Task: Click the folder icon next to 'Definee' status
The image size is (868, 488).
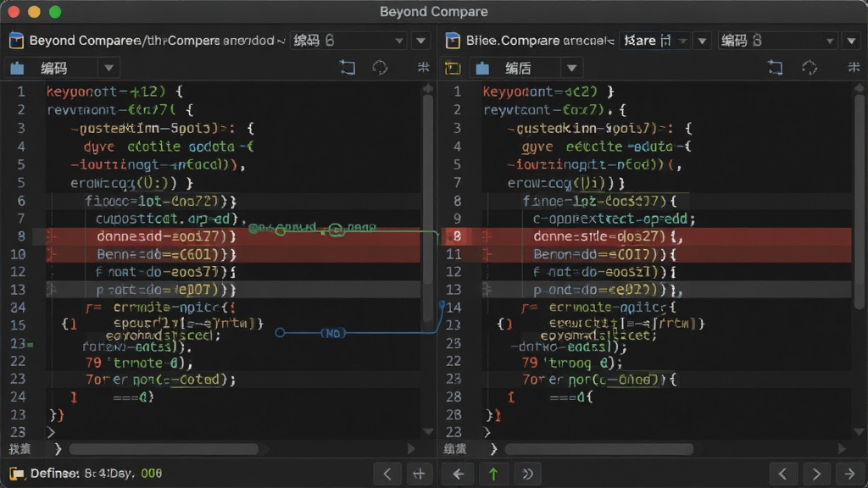Action: coord(17,474)
